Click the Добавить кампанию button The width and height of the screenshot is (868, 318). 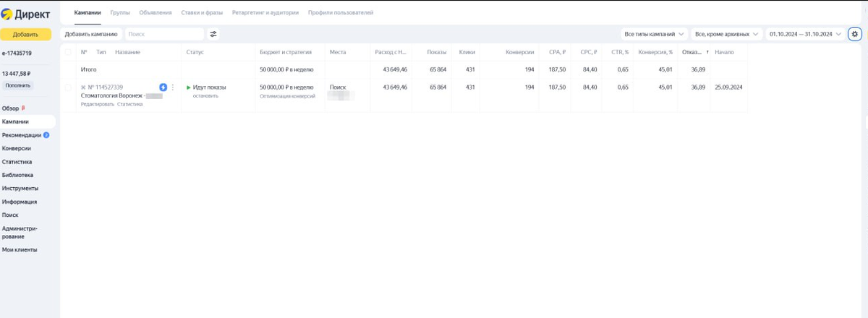pyautogui.click(x=91, y=34)
